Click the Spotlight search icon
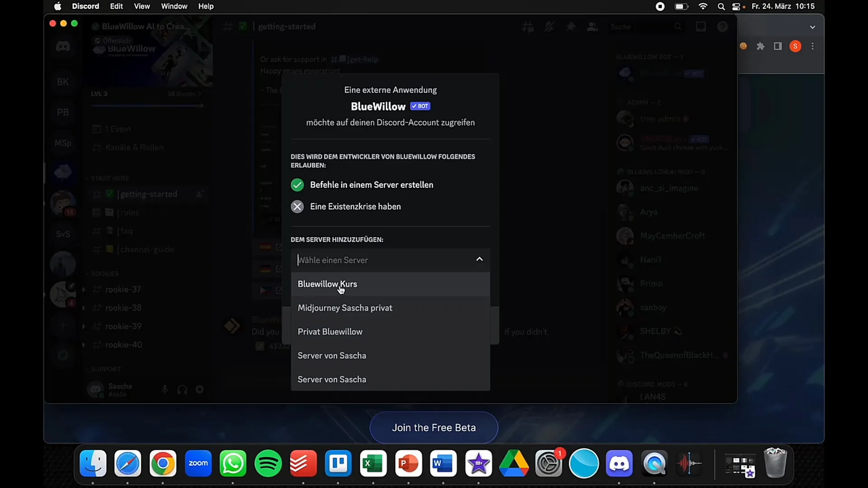Screen dimensions: 868x488 pyautogui.click(x=721, y=6)
